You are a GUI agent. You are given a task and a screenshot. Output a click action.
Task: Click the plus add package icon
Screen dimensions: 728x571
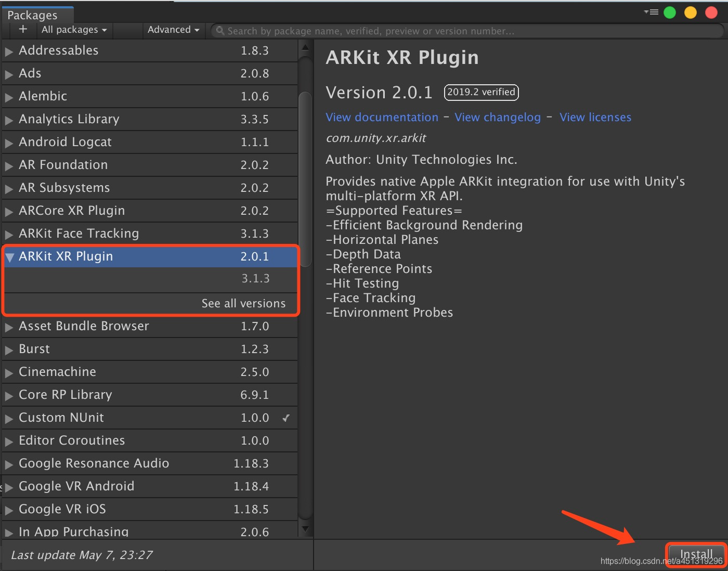[23, 30]
